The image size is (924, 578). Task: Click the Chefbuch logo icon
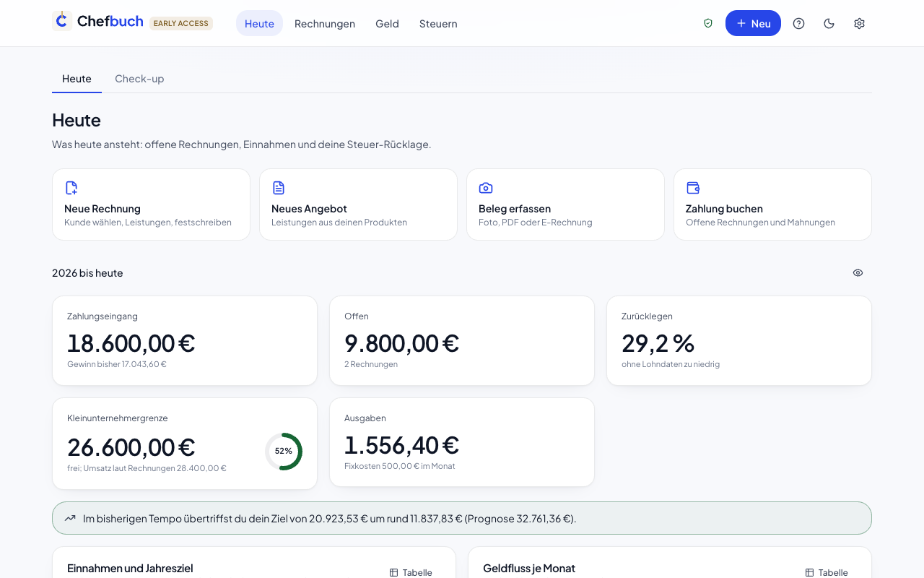pyautogui.click(x=62, y=21)
